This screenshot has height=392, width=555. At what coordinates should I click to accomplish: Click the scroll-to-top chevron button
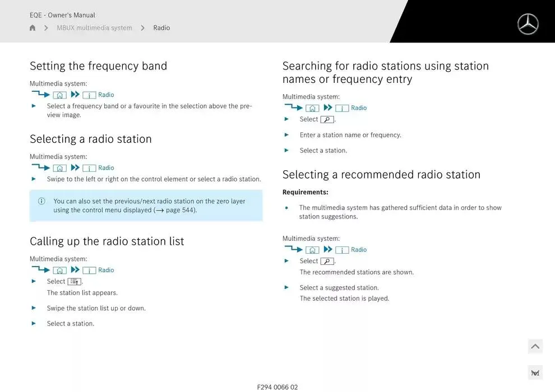(x=535, y=347)
